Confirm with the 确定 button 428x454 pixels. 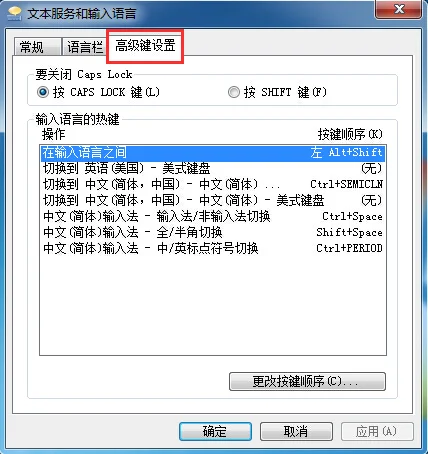tap(215, 431)
